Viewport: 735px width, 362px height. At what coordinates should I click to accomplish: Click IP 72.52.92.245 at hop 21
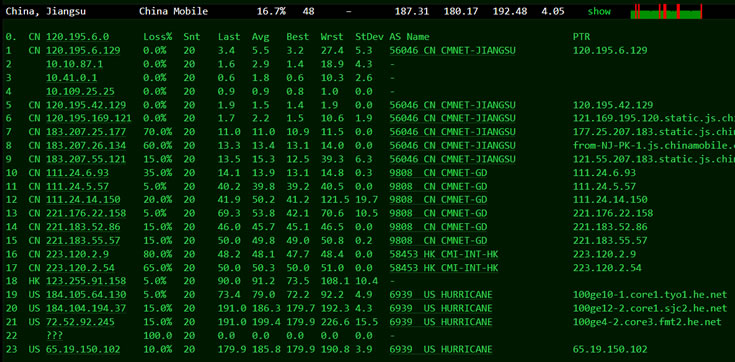coord(80,322)
